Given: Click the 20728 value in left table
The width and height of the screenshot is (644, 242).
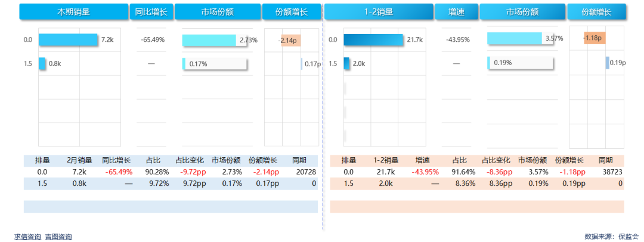Looking at the screenshot, I should (x=305, y=172).
